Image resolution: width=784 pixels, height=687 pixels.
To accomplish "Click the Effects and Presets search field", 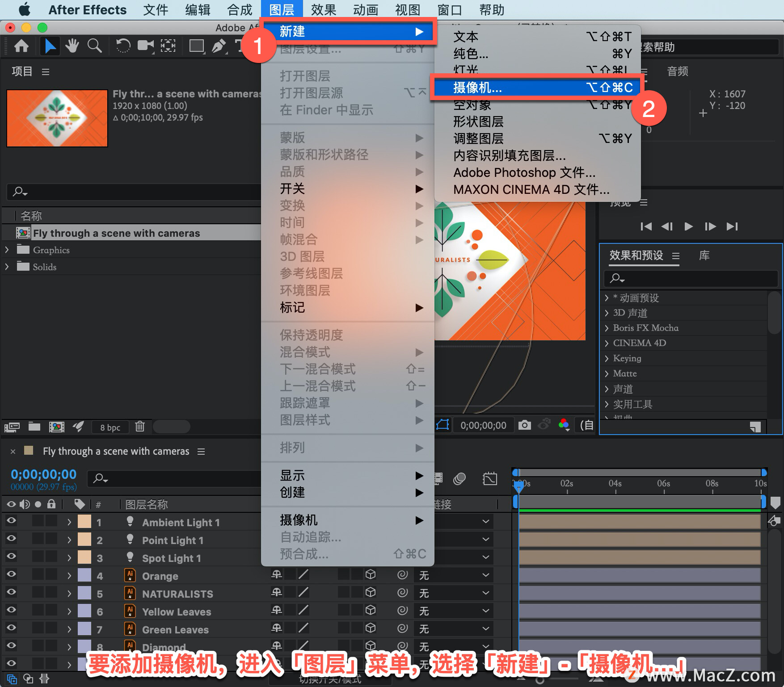I will (x=691, y=278).
